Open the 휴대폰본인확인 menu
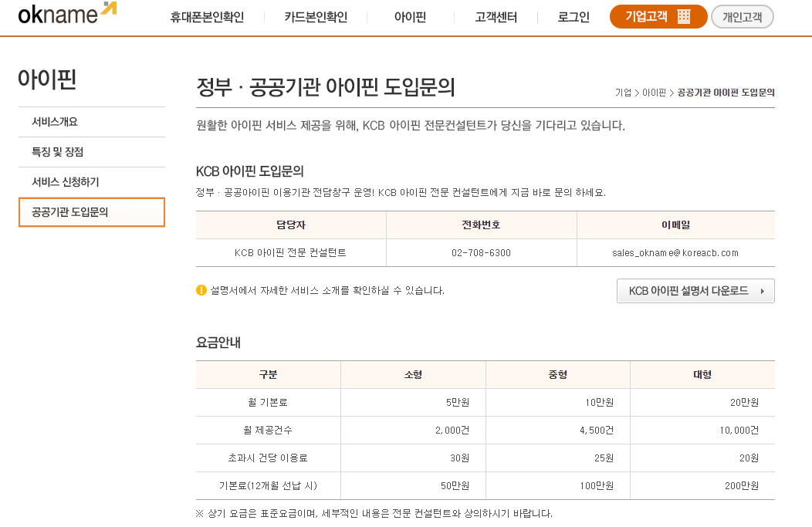 click(x=207, y=17)
